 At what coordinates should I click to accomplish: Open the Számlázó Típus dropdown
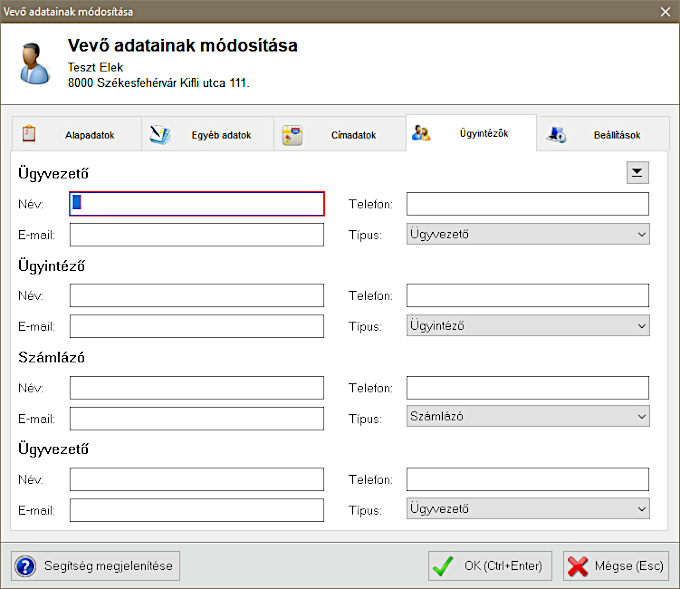(x=527, y=417)
